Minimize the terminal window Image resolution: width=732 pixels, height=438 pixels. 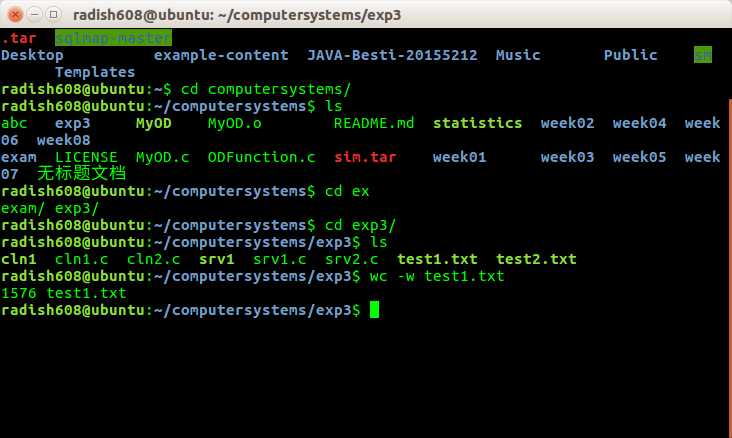(x=35, y=14)
